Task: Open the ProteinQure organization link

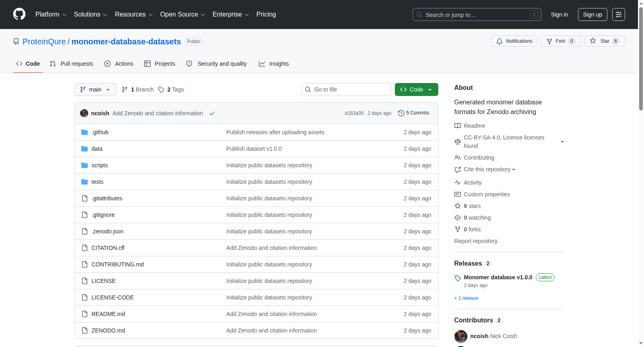Action: tap(44, 42)
